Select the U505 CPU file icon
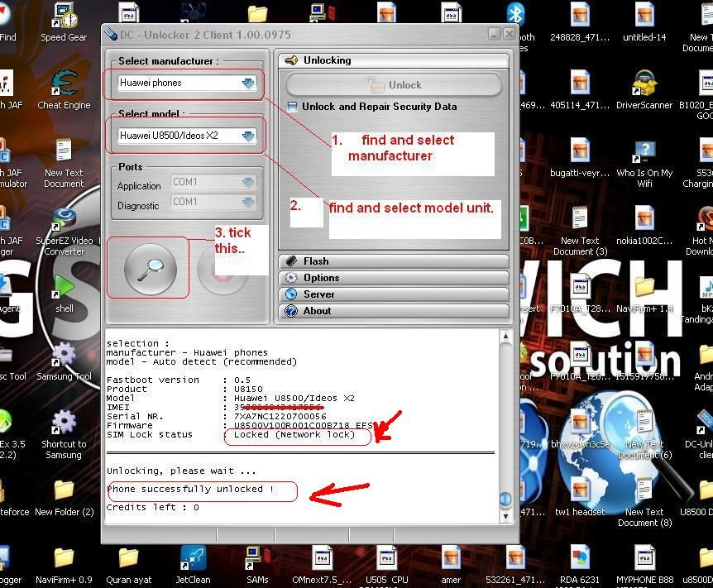This screenshot has width=713, height=588. point(386,566)
